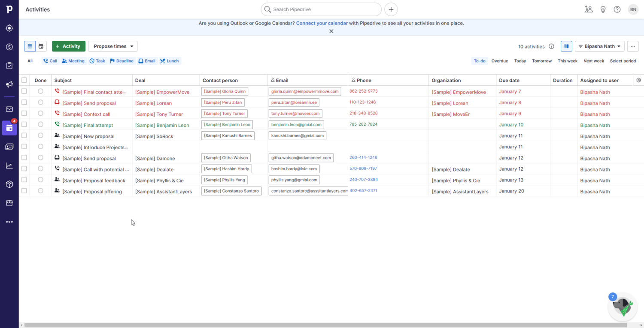Open the Products box icon in sidebar

coord(9,184)
